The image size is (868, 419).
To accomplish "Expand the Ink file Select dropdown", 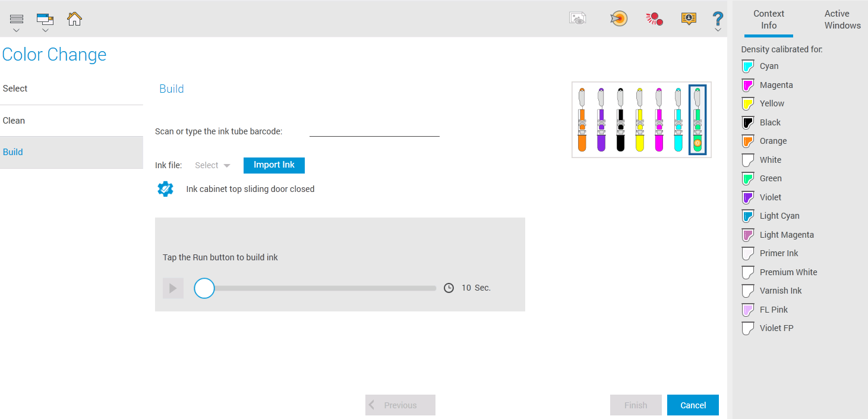I will [212, 165].
